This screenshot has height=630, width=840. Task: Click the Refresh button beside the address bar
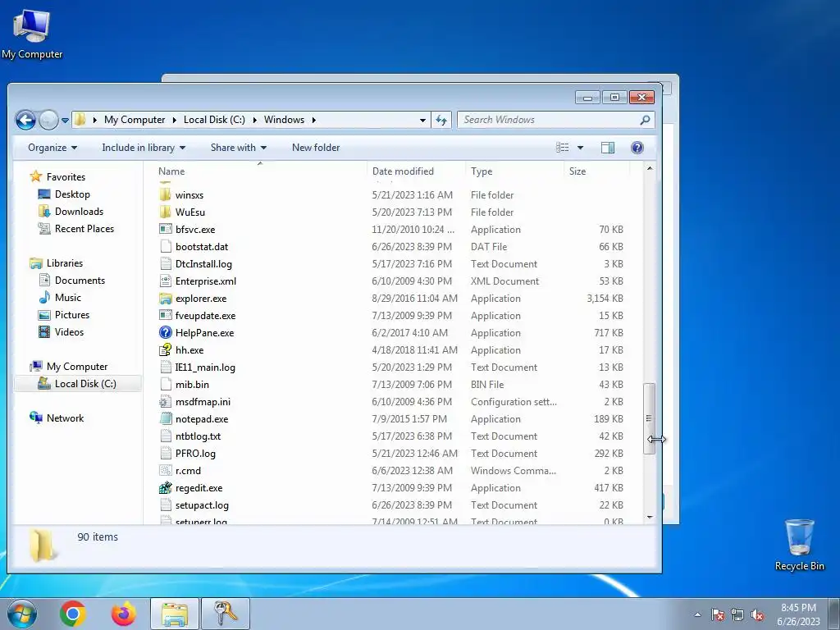[441, 120]
